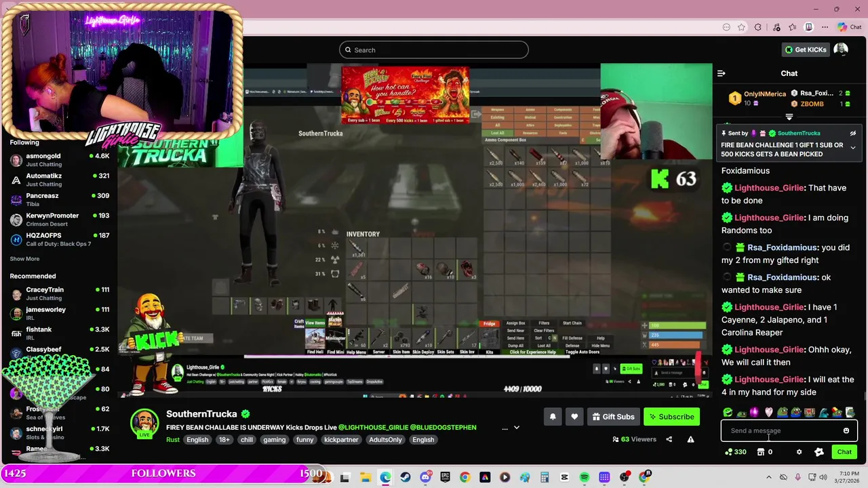The height and width of the screenshot is (488, 868).
Task: Click the SouthernTrucka streamer avatar
Action: coord(144,424)
